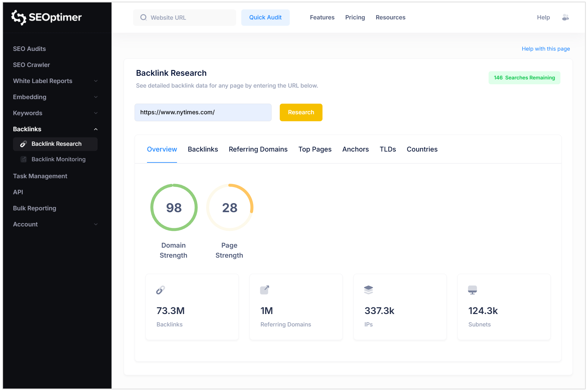Open Task Management in sidebar
This screenshot has width=588, height=391.
click(40, 176)
